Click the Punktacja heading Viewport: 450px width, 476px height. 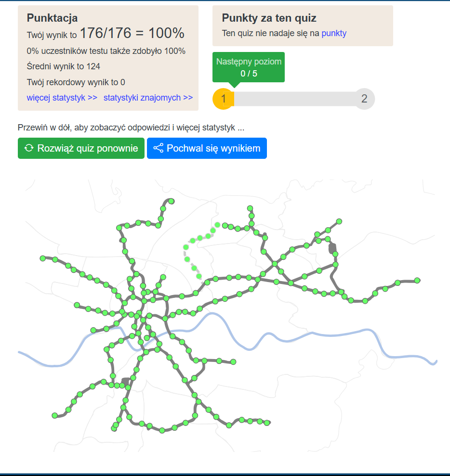click(x=52, y=18)
